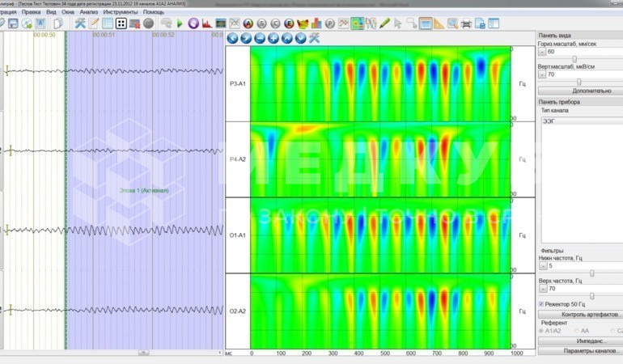Image resolution: width=623 pixels, height=364 pixels.
Task: Open vertical scale dropdown beside value 70
Action: [542, 74]
